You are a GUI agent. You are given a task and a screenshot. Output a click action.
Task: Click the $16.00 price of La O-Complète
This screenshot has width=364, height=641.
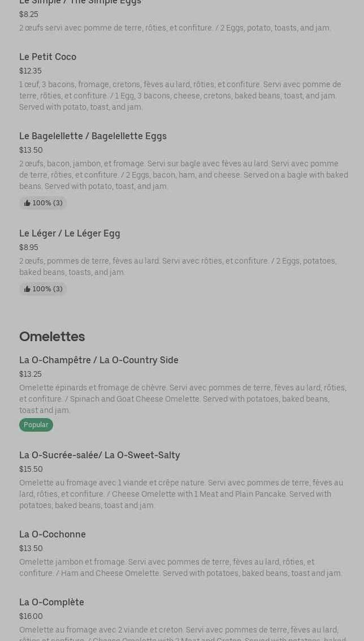point(31,617)
